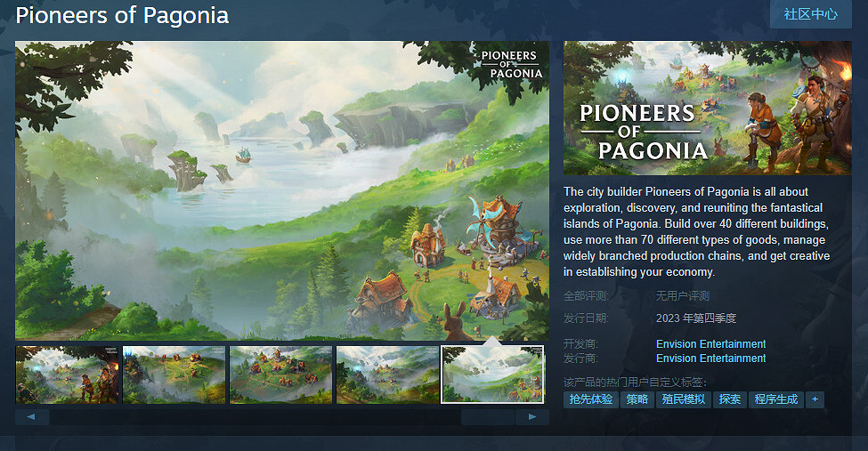Click the 探索 tag
This screenshot has height=451, width=868.
coord(730,399)
